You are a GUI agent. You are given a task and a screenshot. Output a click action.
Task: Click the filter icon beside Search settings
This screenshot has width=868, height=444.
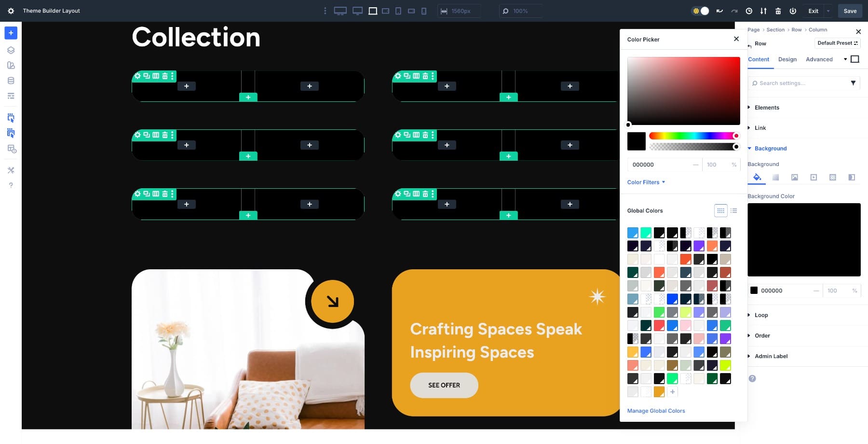853,83
